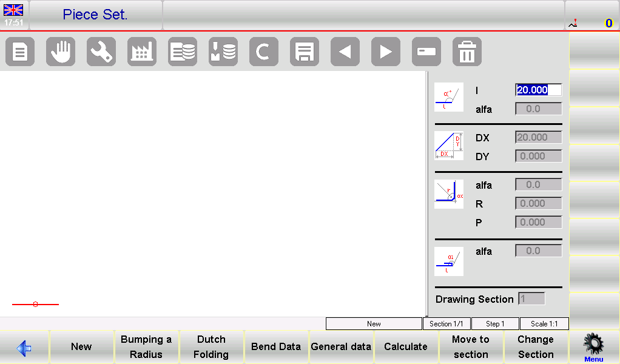Click the Bumping a Radius button
Image resolution: width=620 pixels, height=364 pixels.
(x=146, y=347)
